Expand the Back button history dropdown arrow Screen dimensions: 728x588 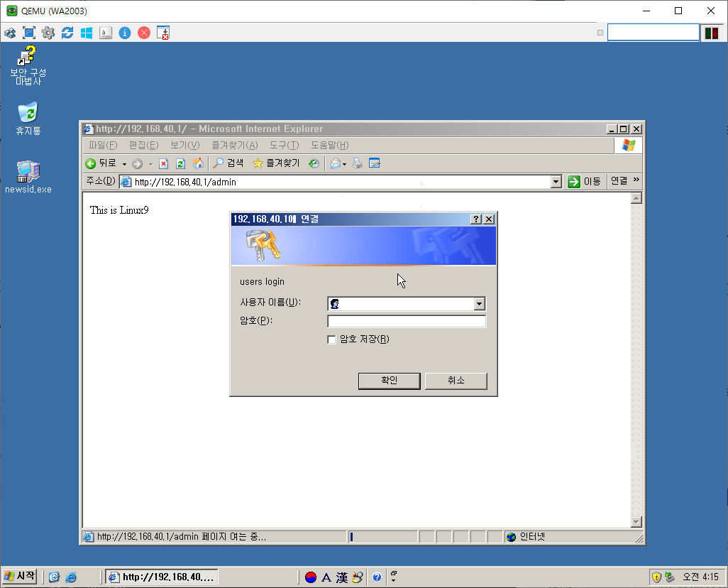[124, 164]
